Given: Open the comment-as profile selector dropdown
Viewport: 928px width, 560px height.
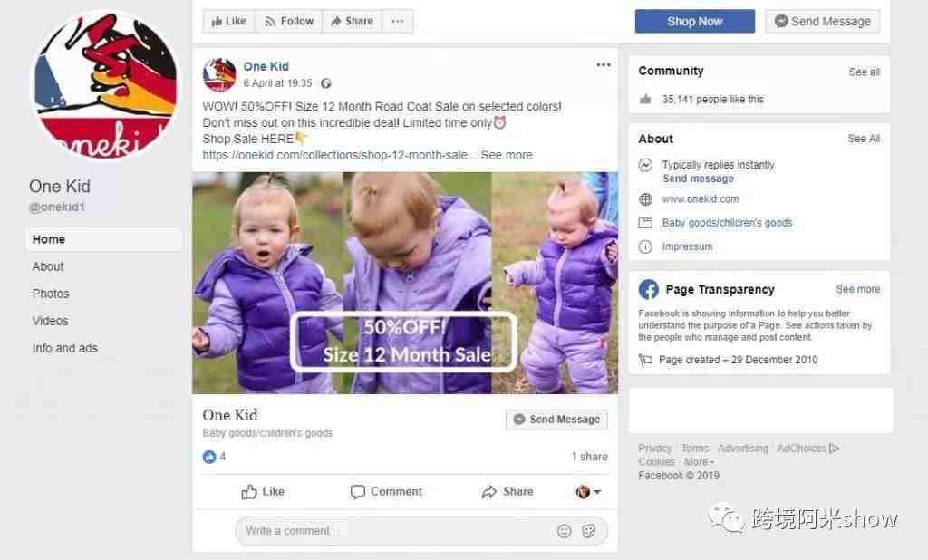Looking at the screenshot, I should 588,492.
